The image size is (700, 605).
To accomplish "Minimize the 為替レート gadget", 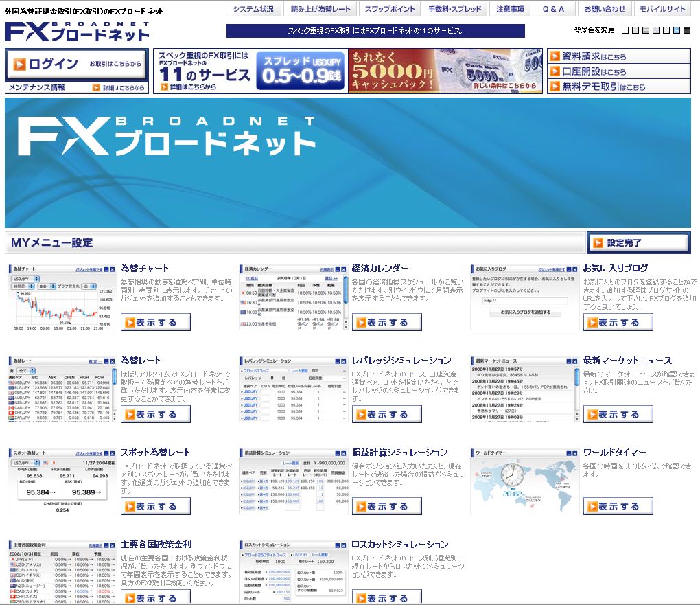I will [x=105, y=362].
